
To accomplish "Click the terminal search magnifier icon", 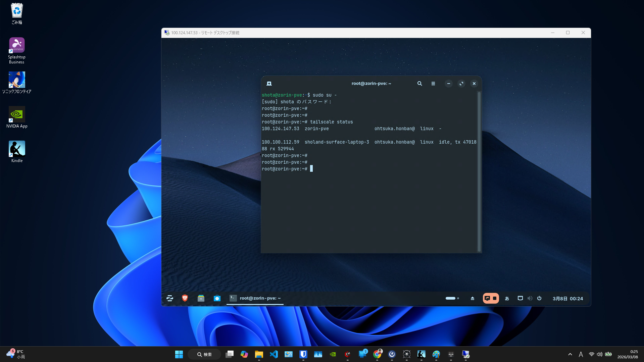I will (x=419, y=84).
